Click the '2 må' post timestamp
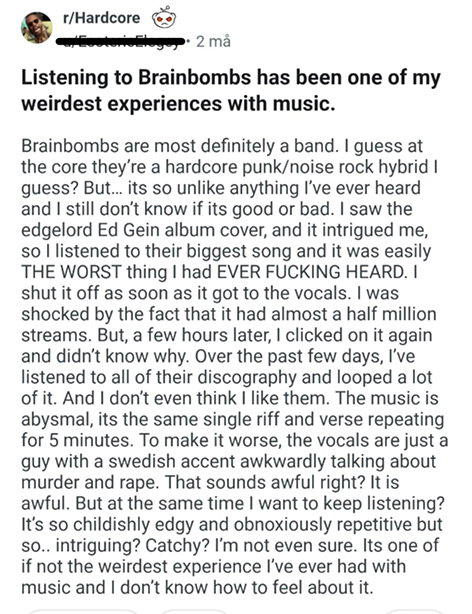Image resolution: width=472 pixels, height=614 pixels. [213, 41]
